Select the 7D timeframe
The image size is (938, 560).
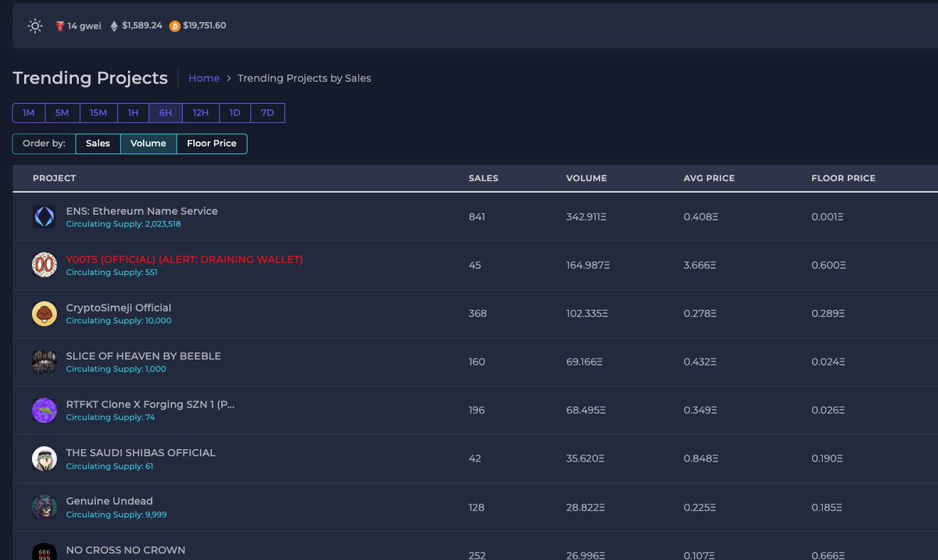click(x=267, y=113)
